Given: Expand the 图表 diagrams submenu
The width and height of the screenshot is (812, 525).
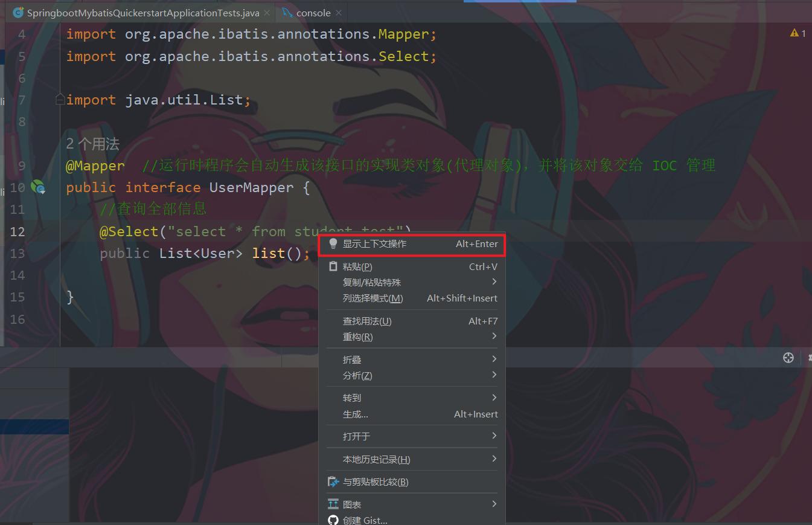Looking at the screenshot, I should pos(412,504).
